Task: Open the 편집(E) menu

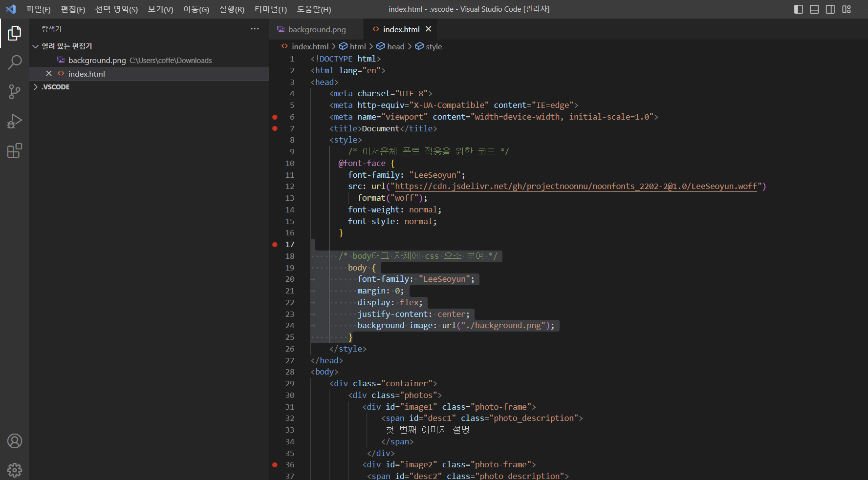Action: point(73,9)
